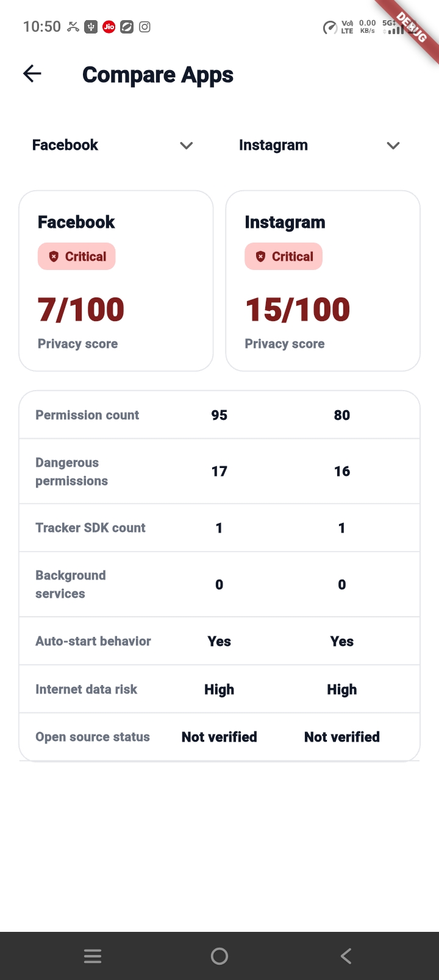Expand chevron beside Facebook selector
439x980 pixels.
click(x=187, y=146)
